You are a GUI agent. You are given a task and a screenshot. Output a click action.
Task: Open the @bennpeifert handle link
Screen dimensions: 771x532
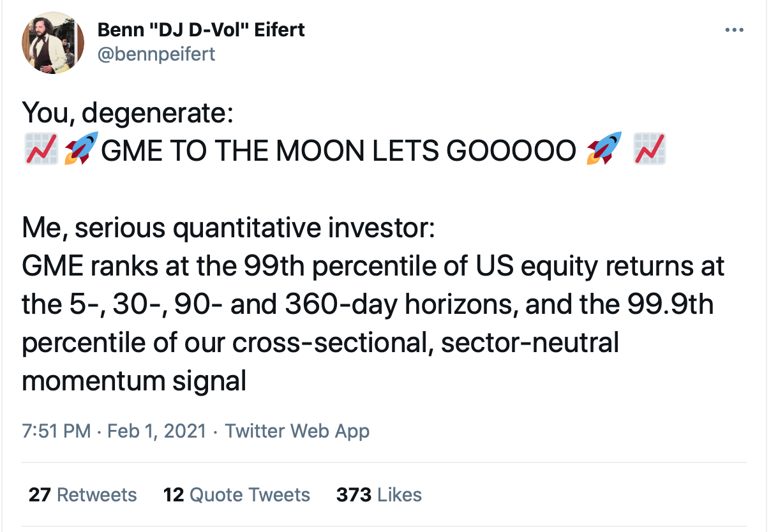point(156,54)
